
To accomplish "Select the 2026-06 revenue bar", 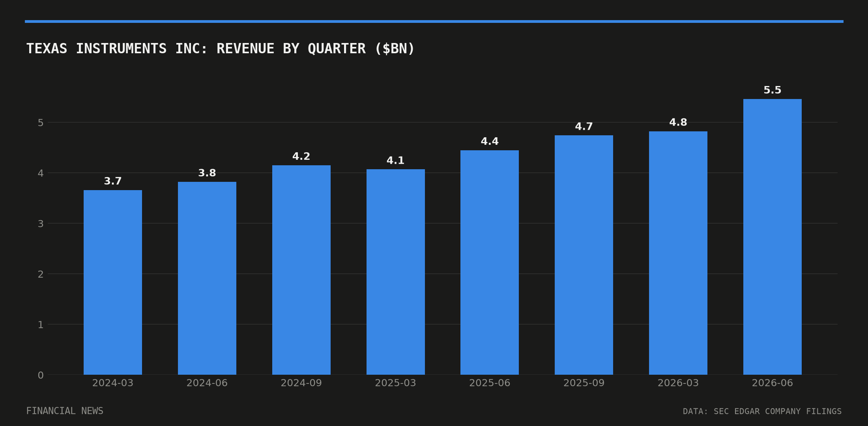I will tap(773, 237).
